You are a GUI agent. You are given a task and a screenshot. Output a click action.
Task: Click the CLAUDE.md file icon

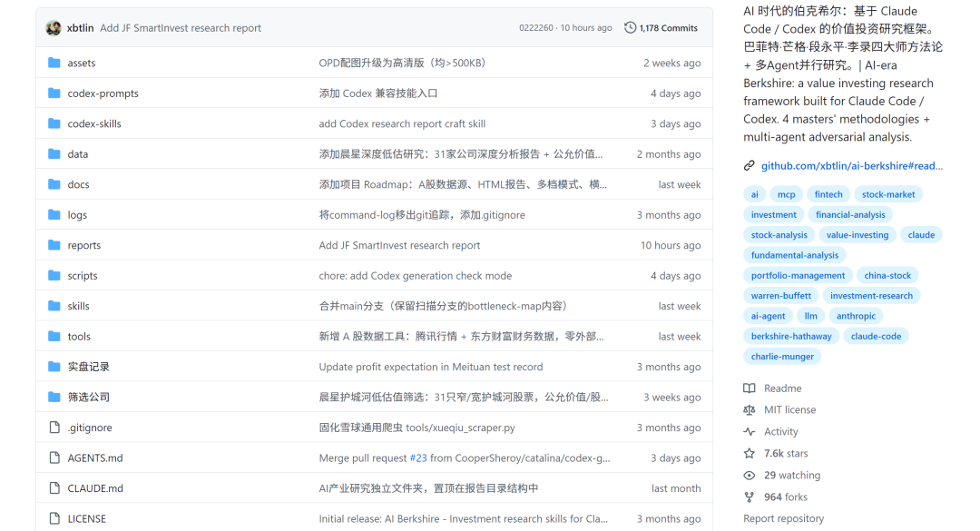tap(54, 487)
